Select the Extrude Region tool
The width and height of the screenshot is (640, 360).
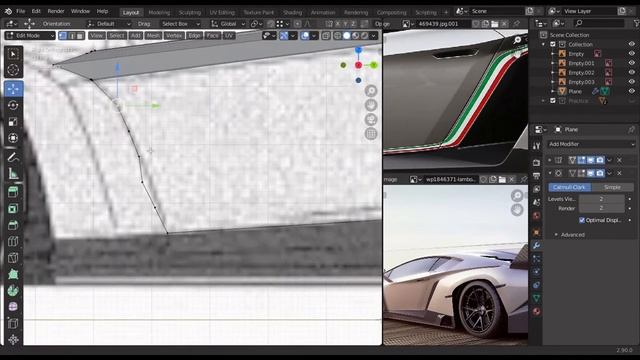[x=13, y=192]
